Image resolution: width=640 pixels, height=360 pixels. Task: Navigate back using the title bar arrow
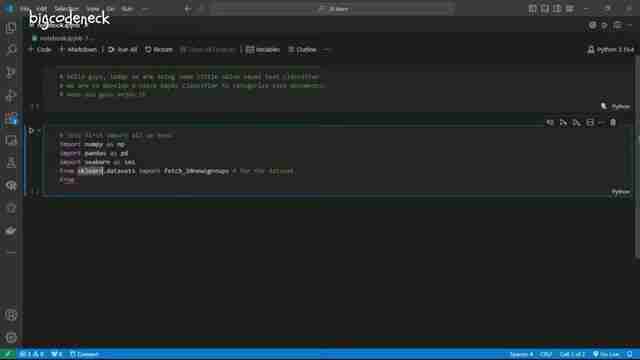188,9
